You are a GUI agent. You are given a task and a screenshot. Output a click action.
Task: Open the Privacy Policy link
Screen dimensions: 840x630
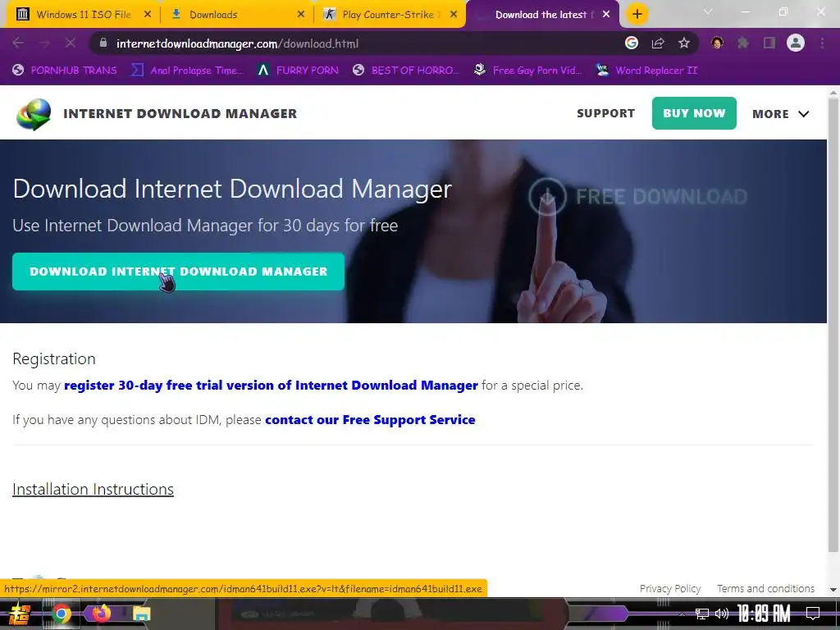point(669,589)
